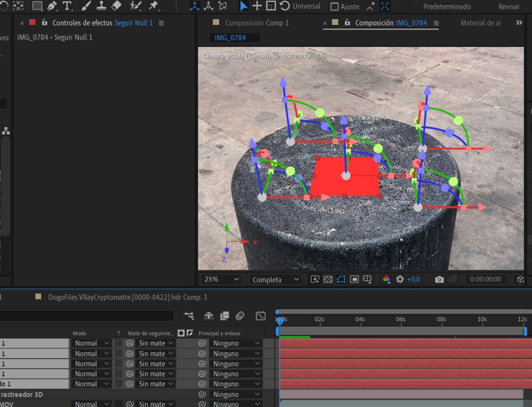532x407 pixels.
Task: Toggle the transparency grid in the viewer
Action: [327, 279]
